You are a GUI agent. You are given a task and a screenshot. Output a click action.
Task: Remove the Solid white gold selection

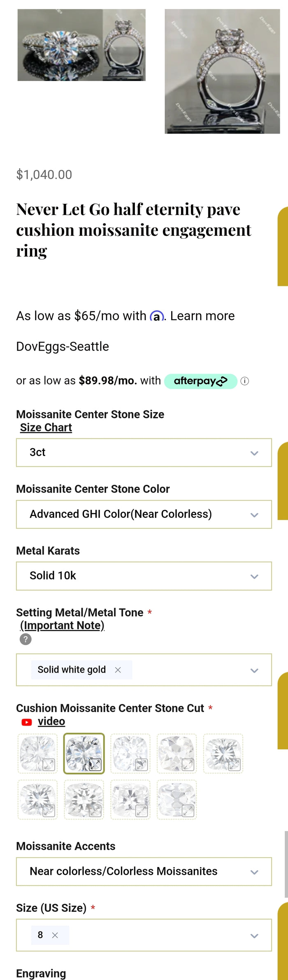(x=118, y=670)
